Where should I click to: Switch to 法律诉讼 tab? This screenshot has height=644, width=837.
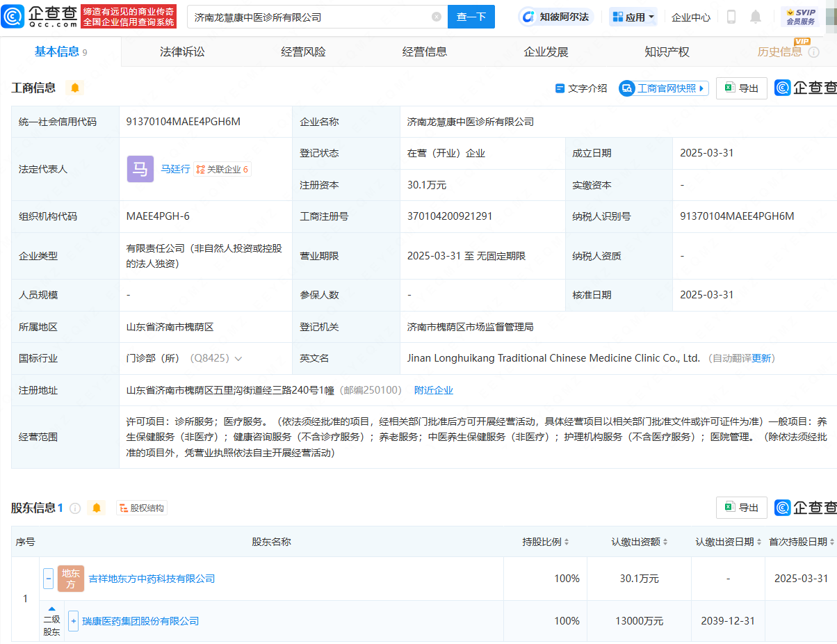pos(182,52)
